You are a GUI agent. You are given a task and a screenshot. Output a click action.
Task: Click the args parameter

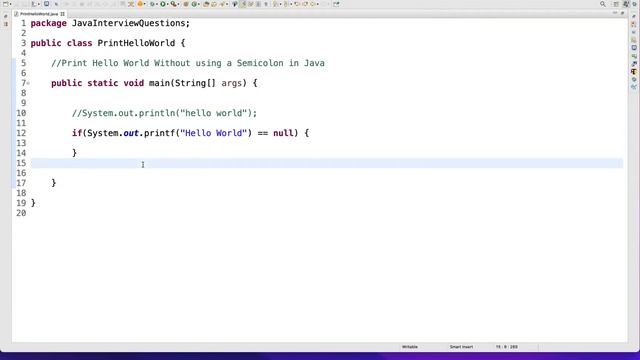231,83
